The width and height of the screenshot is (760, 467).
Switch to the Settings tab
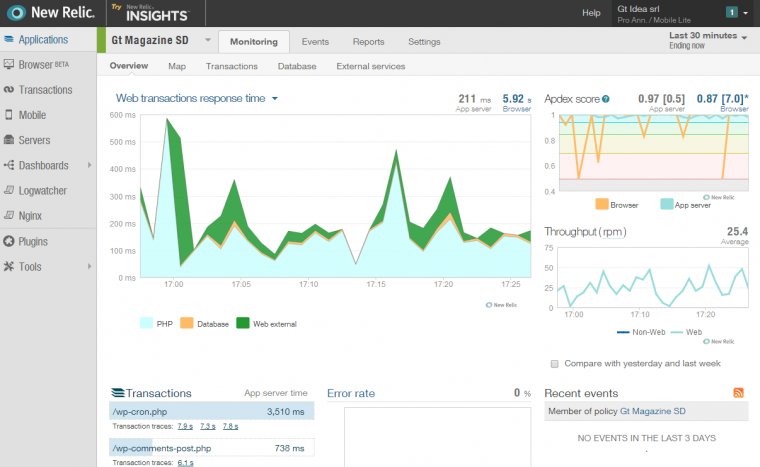[424, 42]
